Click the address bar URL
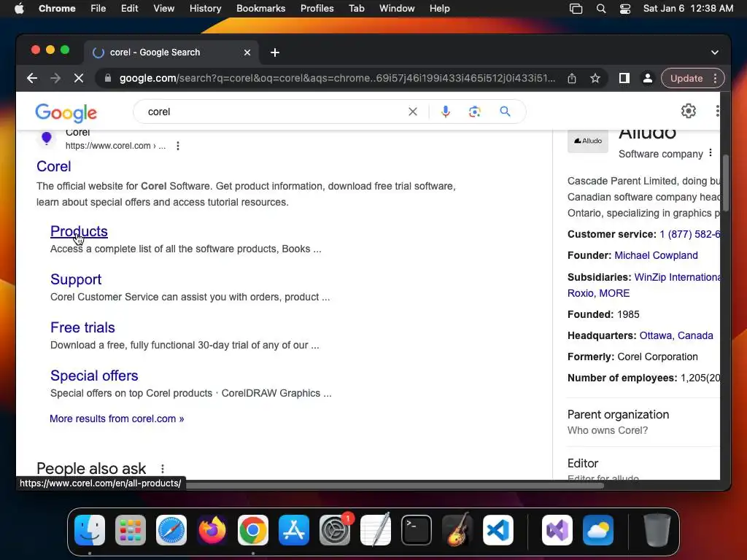 pos(337,78)
